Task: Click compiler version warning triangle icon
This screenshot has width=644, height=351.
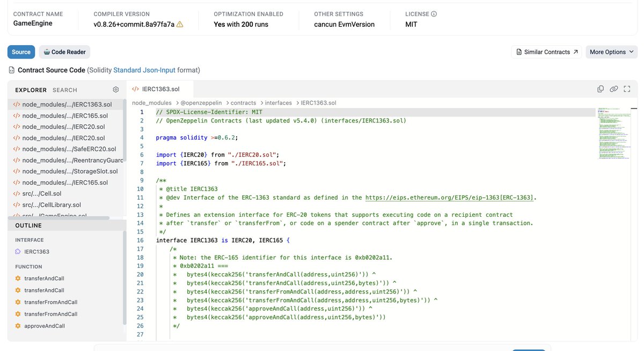Action: 180,24
